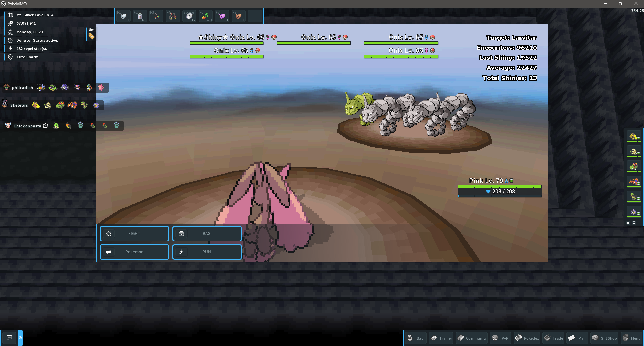Click the FIGHT button
The height and width of the screenshot is (346, 644).
click(x=135, y=234)
